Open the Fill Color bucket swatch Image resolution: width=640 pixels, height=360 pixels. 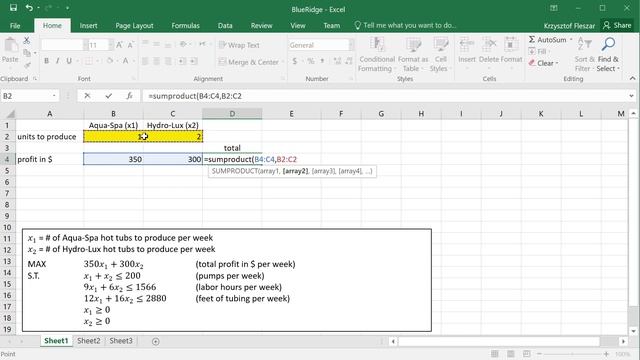[x=109, y=61]
